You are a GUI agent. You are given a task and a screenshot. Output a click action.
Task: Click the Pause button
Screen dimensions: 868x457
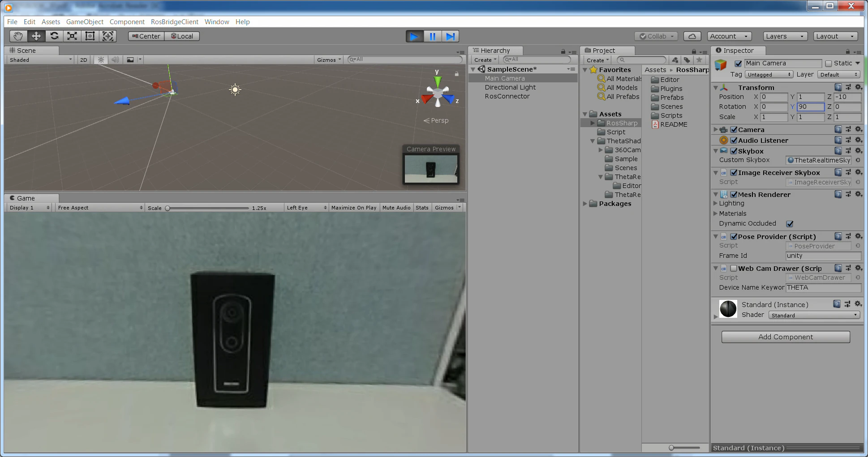tap(433, 36)
